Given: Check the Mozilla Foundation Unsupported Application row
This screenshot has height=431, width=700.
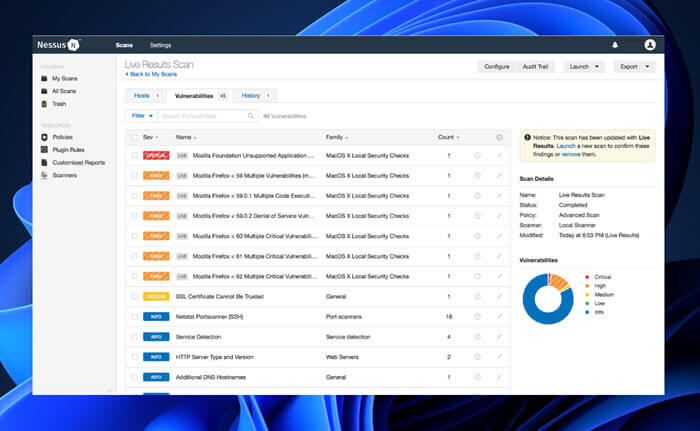Looking at the screenshot, I should pyautogui.click(x=134, y=155).
